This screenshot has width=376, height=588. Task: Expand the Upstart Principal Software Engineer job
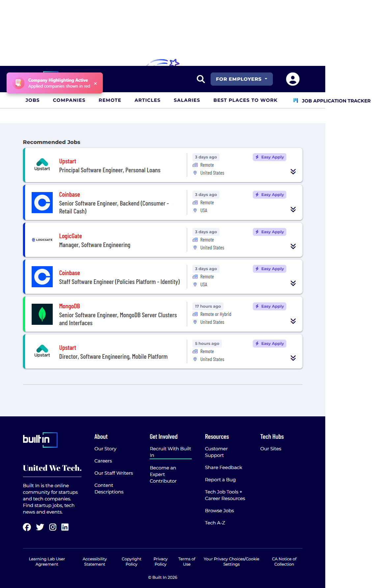click(x=293, y=172)
